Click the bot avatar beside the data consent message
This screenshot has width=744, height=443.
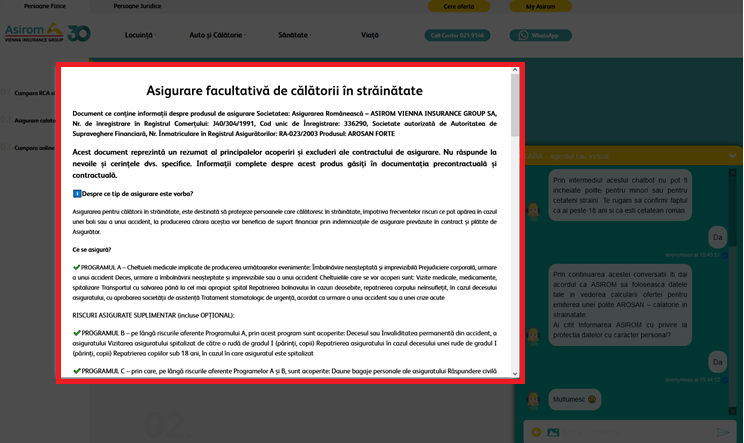coord(533,336)
